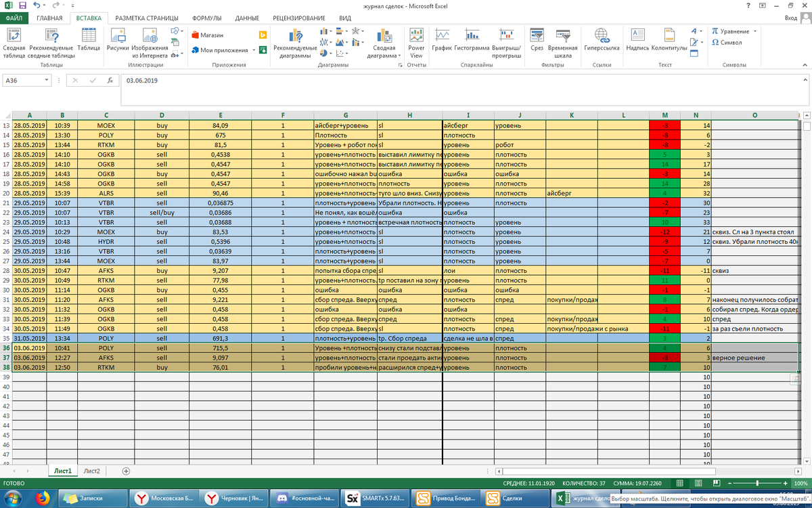Add a new sheet with plus button
Screen dimensions: 812x508
(126, 471)
